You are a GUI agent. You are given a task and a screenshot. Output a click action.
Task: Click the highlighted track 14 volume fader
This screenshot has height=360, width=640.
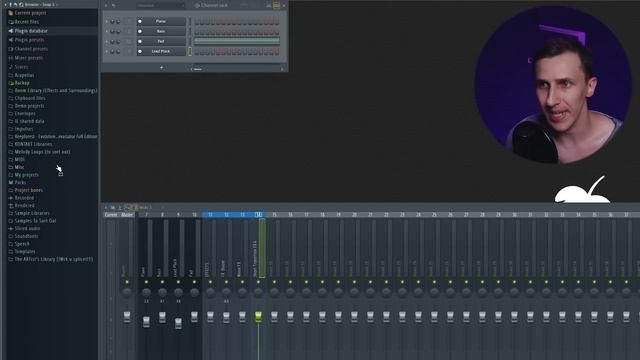pyautogui.click(x=258, y=316)
